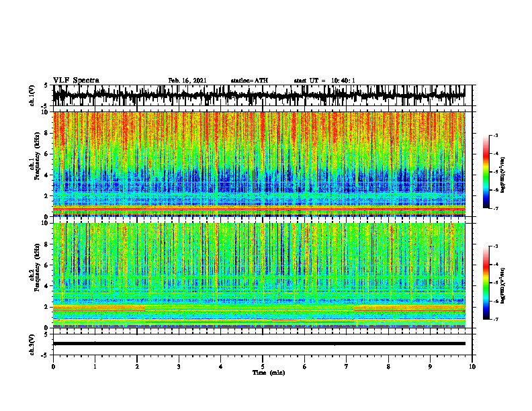Click the "-5" tick on ch.3(V) axis
This screenshot has width=532, height=411.
45,355
